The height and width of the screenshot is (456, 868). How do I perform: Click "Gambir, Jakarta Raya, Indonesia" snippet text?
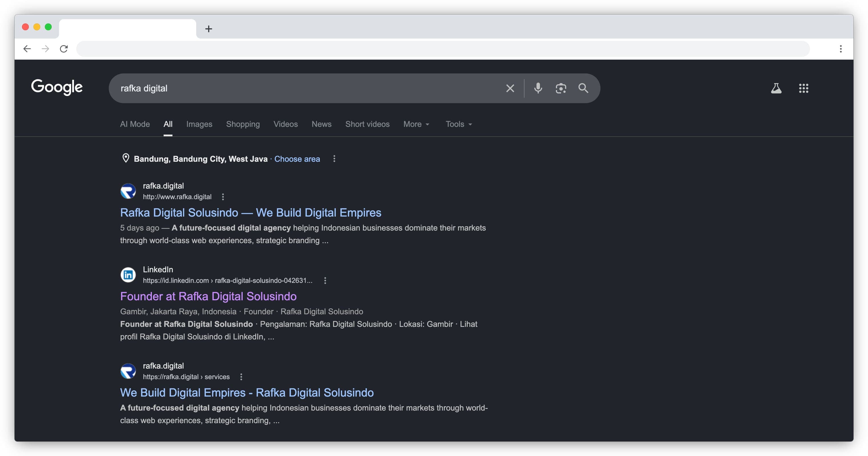pos(178,312)
